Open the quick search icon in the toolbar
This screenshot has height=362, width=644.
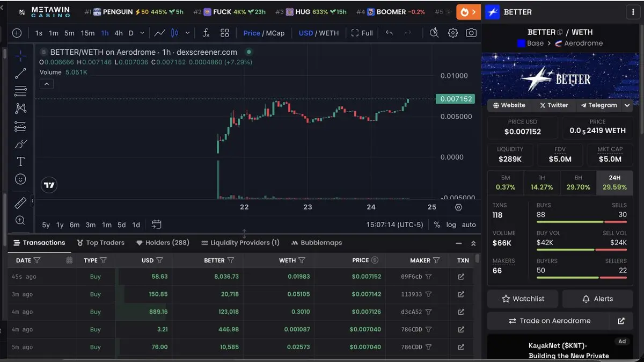coord(434,33)
